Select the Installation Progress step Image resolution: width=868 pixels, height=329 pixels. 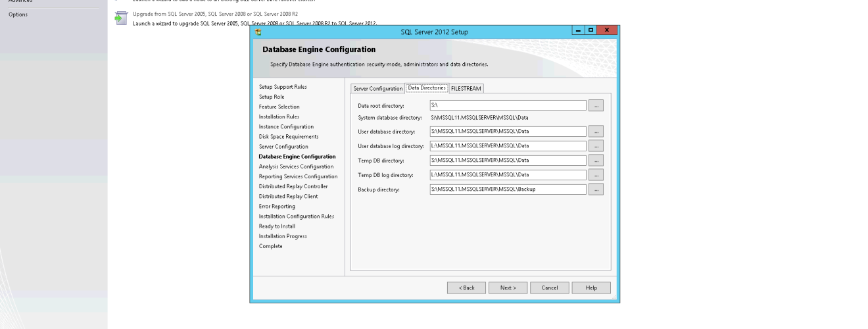click(283, 236)
